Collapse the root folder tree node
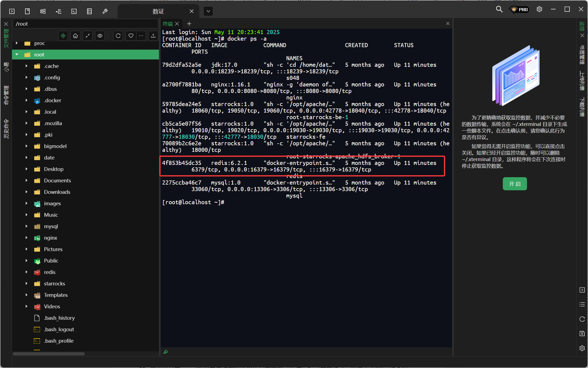This screenshot has width=588, height=368. point(17,55)
